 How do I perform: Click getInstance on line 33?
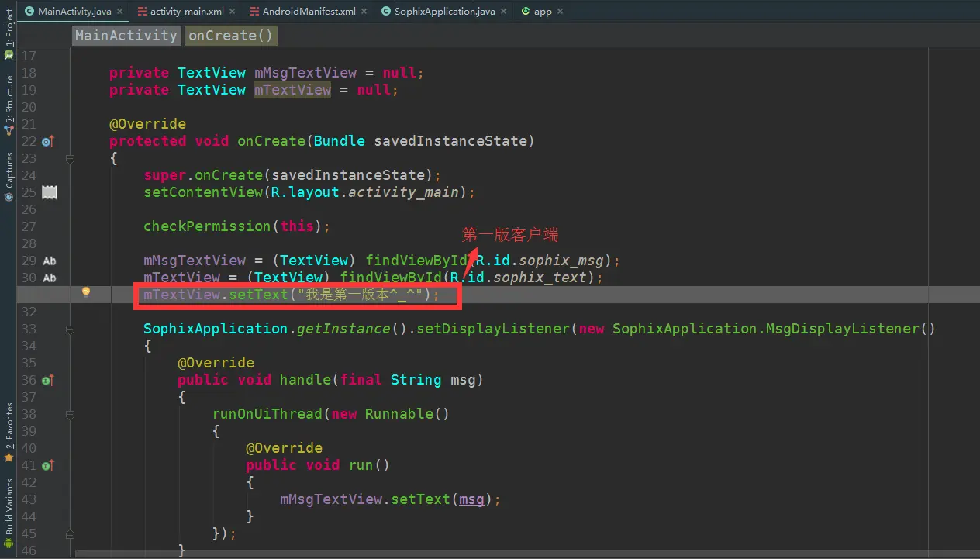pos(343,329)
